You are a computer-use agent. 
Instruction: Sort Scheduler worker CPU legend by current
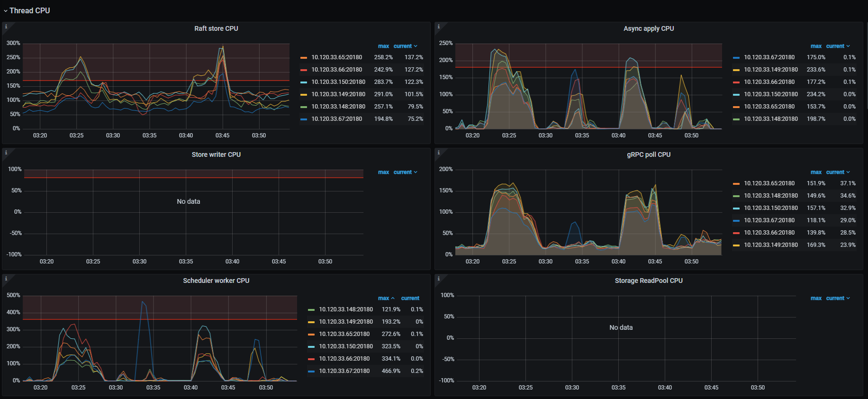coord(410,298)
